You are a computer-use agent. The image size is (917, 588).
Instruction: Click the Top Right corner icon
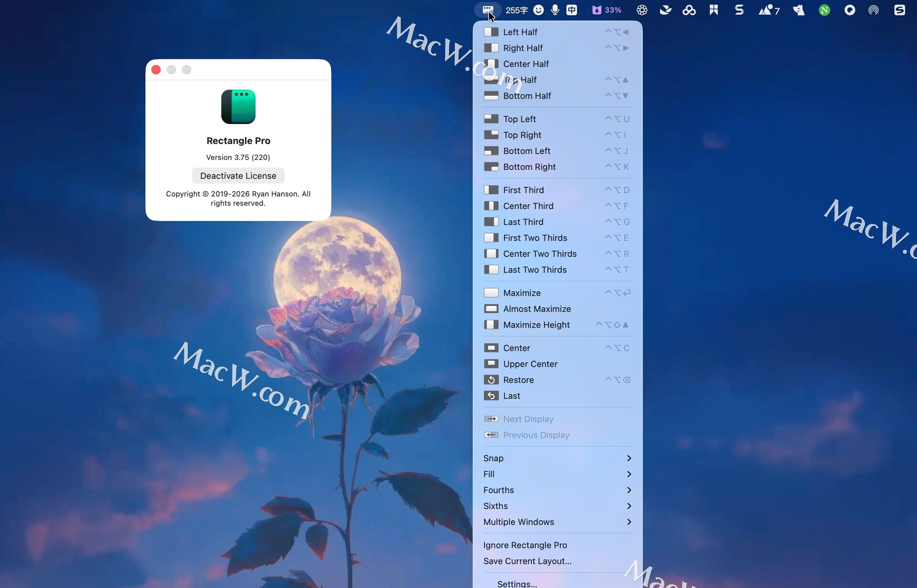[x=491, y=135]
